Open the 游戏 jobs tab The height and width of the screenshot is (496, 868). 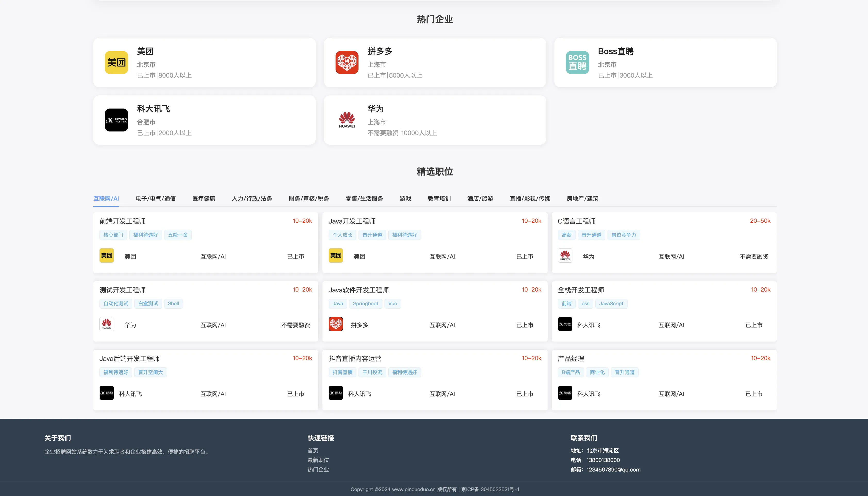(405, 199)
